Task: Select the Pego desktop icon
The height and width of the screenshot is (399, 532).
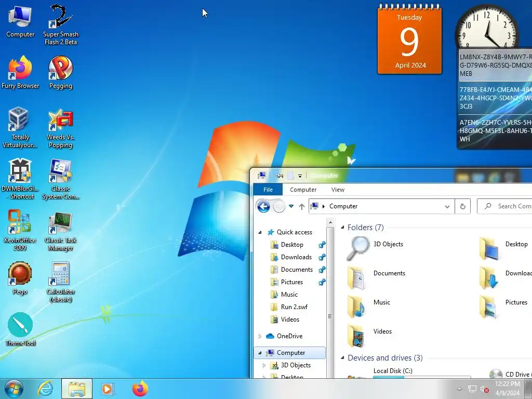Action: 20,278
